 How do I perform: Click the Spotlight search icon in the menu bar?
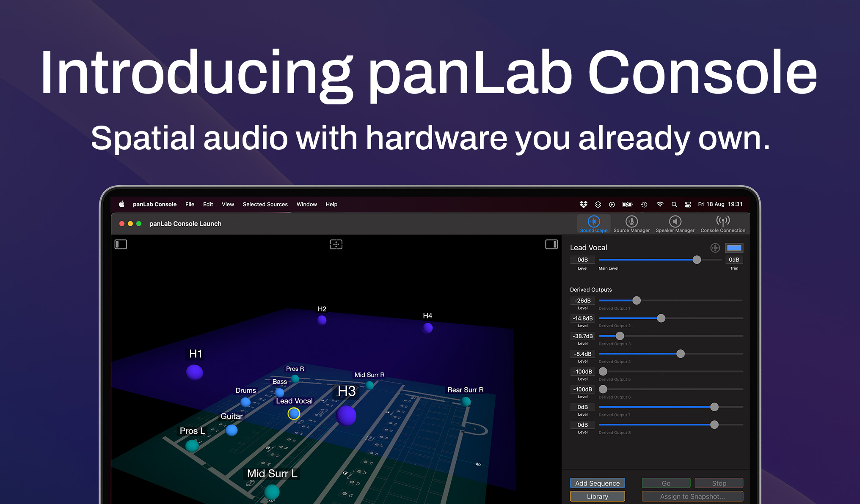coord(675,204)
